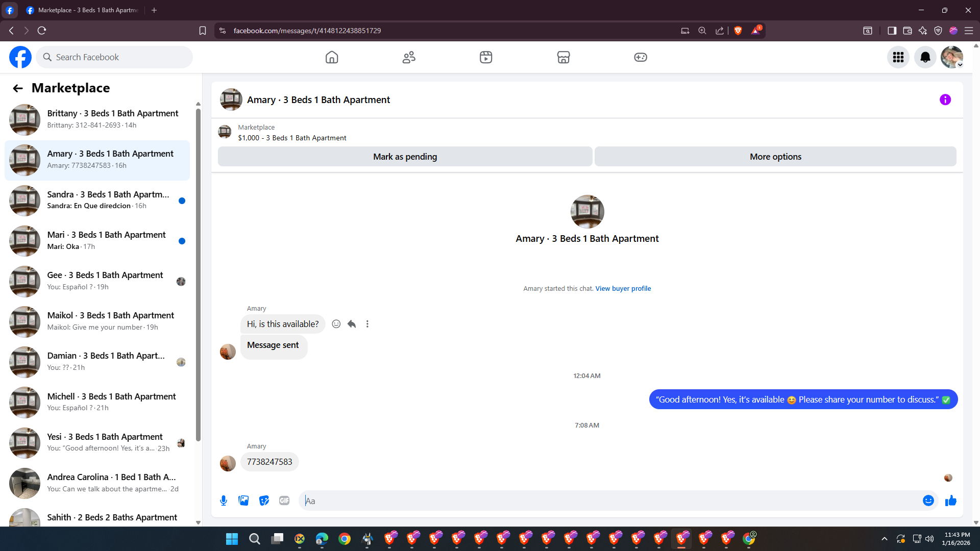Screen dimensions: 980x551
Task: Open more actions menu on Amary's message
Action: 367,324
